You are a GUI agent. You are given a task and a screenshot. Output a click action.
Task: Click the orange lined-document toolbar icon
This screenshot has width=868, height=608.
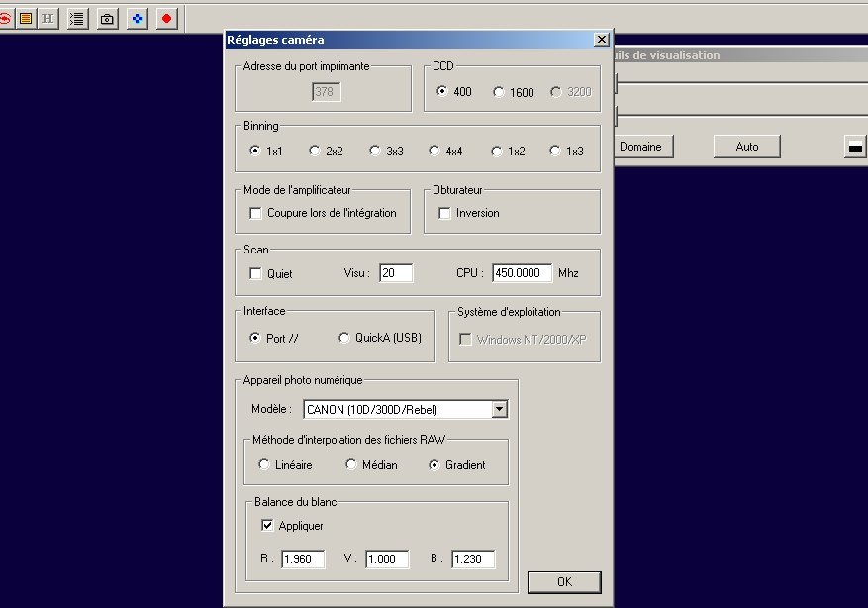(26, 19)
